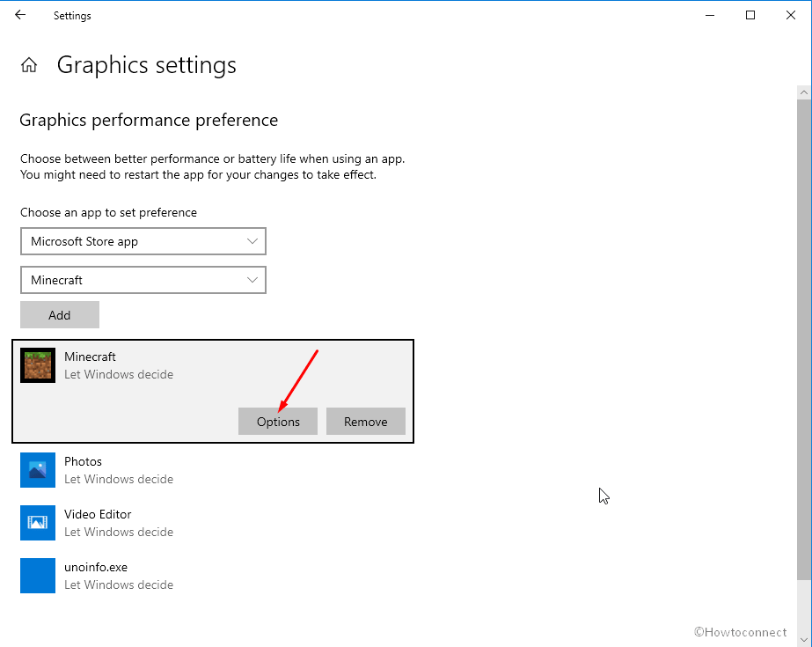Click the scrollbar down arrow

pyautogui.click(x=804, y=640)
